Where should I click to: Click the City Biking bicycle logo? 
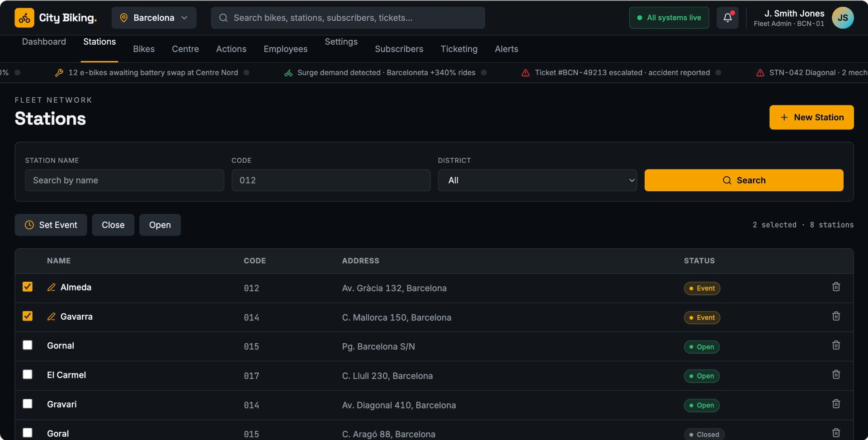[24, 18]
